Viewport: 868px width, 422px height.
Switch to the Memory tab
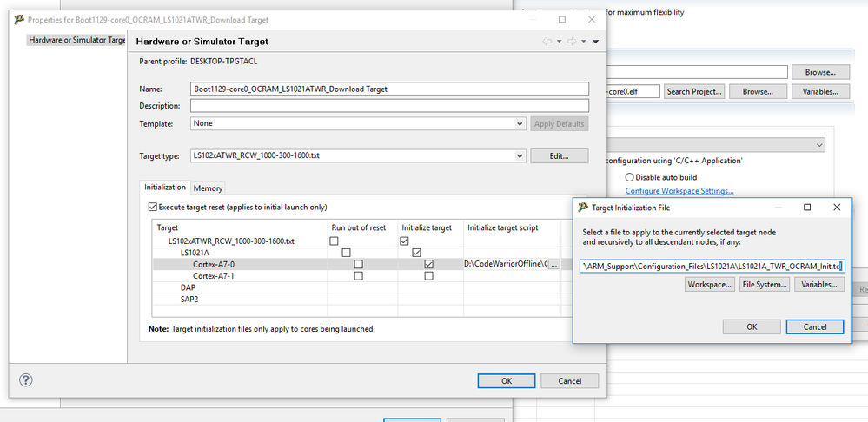pos(209,188)
